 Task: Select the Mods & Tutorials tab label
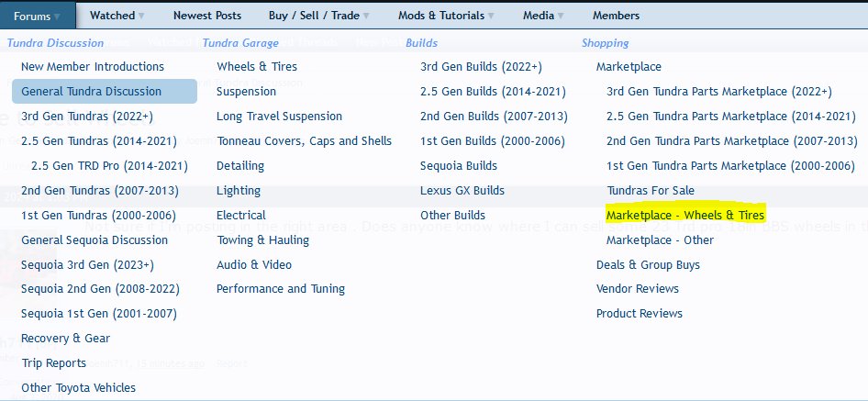(441, 16)
